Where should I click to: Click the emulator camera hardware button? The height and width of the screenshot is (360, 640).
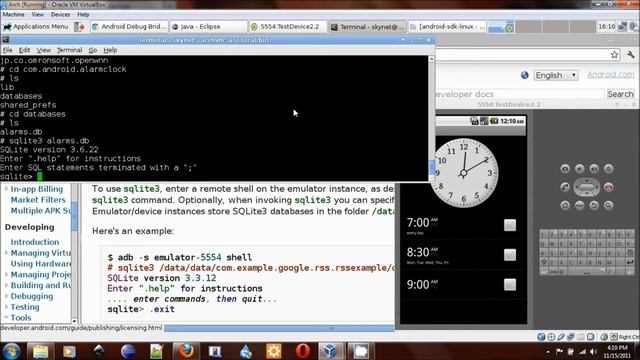point(565,169)
